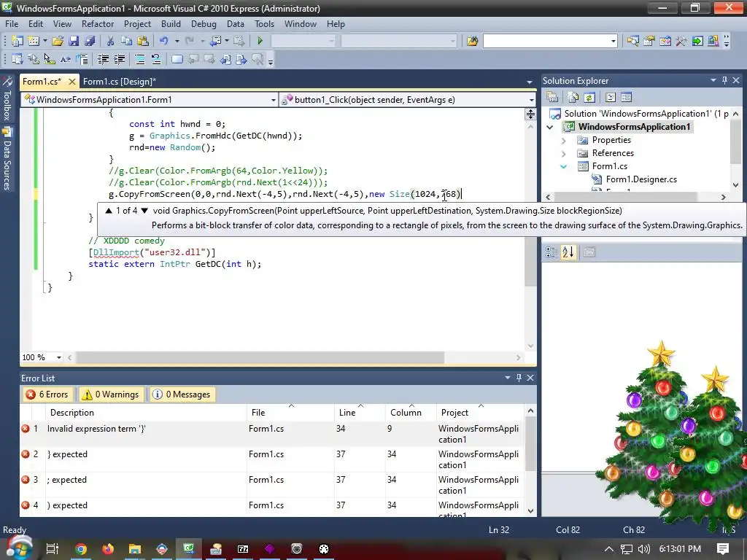
Task: Cut selection with the scissors icon
Action: tap(110, 41)
